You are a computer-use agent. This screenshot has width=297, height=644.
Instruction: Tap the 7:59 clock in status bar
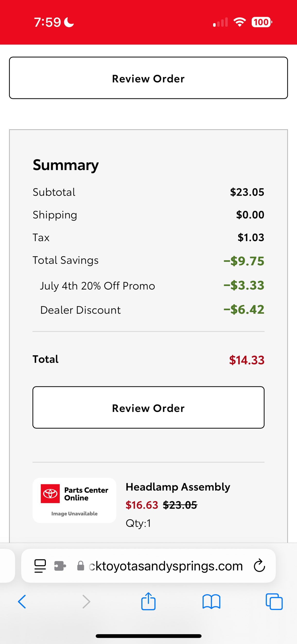(48, 22)
